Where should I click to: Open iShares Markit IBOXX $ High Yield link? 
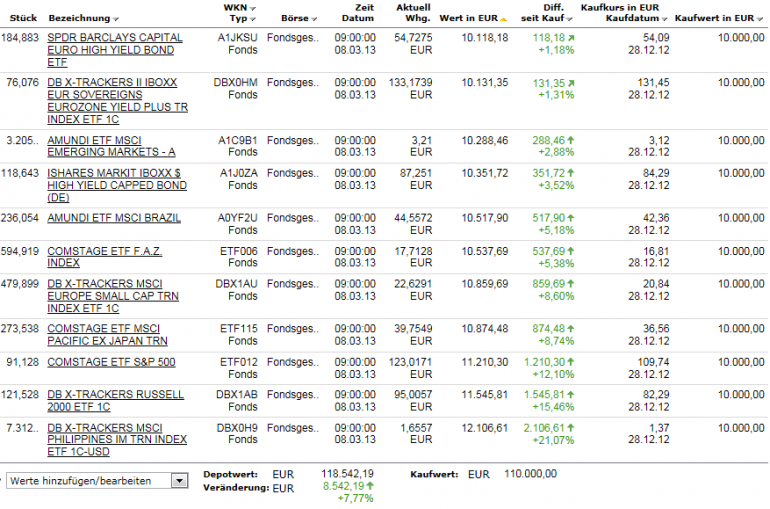pyautogui.click(x=117, y=185)
